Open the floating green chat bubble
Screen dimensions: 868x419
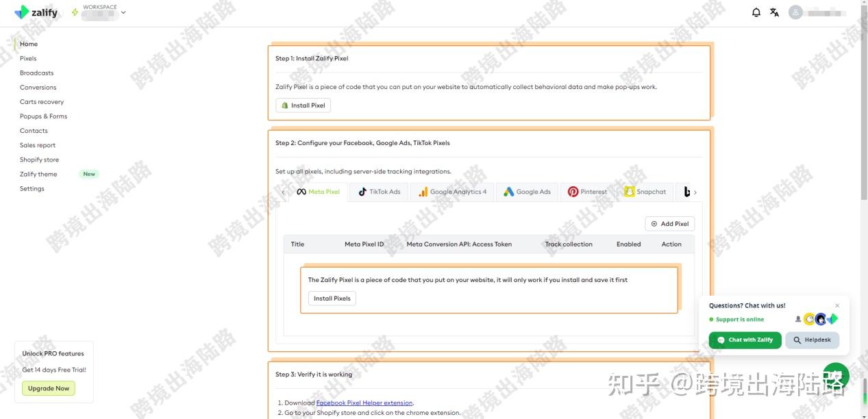(x=835, y=375)
